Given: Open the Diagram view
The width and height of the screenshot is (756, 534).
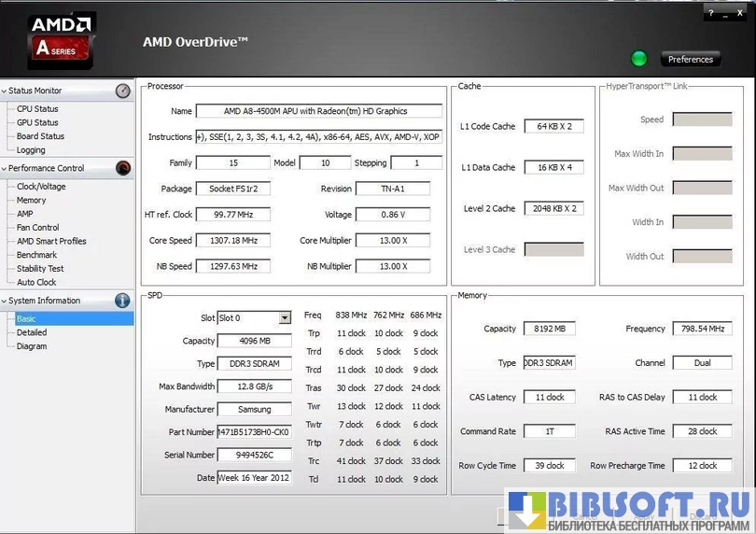Looking at the screenshot, I should 32,346.
